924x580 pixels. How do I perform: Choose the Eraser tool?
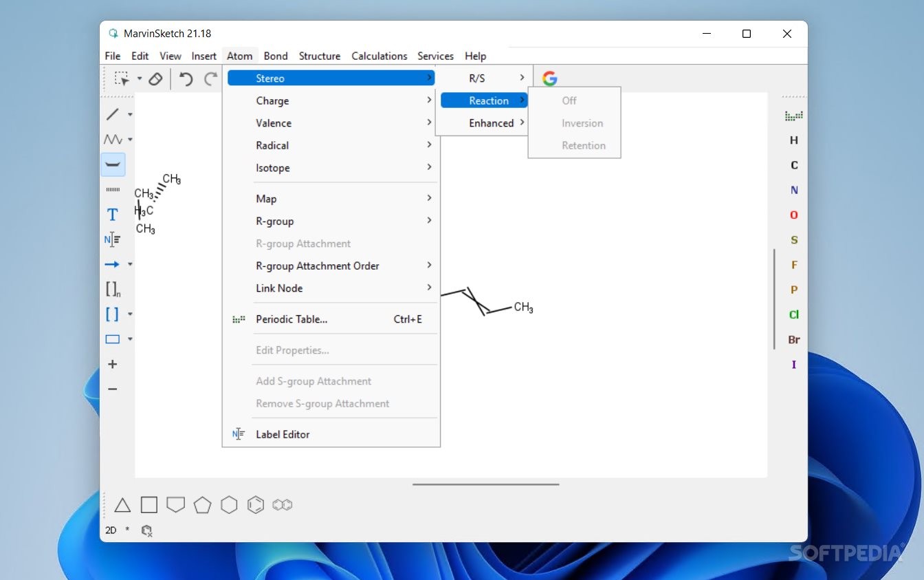click(x=155, y=78)
